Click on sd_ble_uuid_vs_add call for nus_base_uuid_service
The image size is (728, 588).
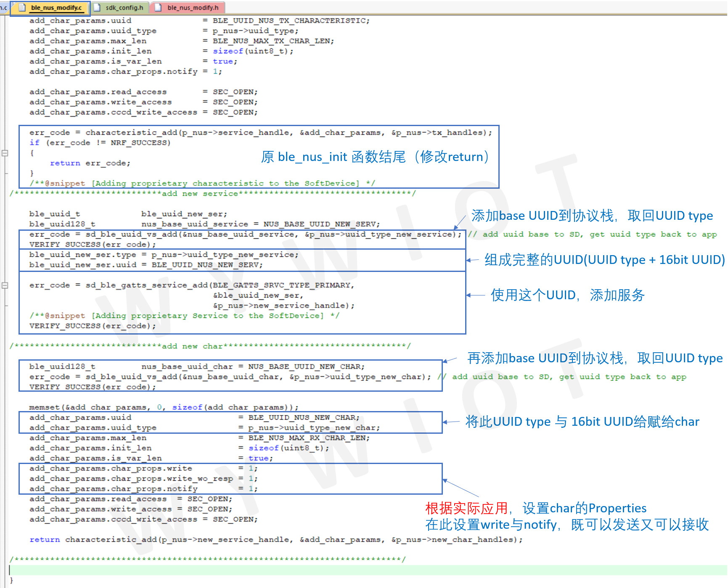pos(245,234)
